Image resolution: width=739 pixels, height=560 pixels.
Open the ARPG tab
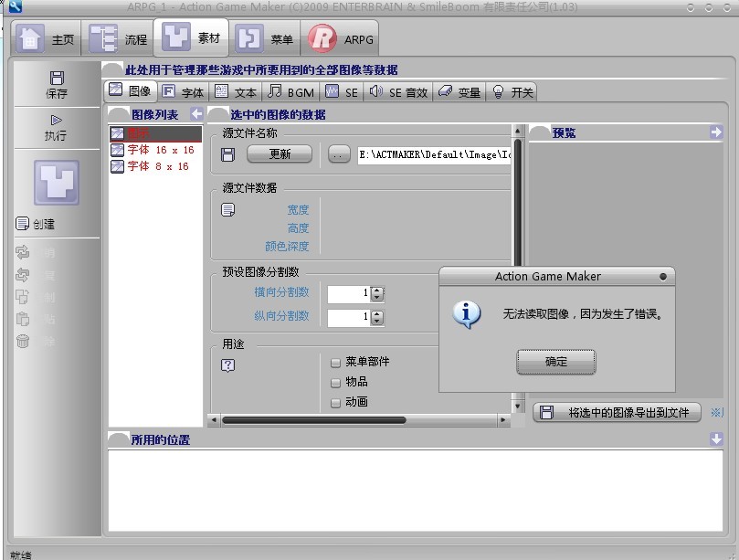[339, 38]
